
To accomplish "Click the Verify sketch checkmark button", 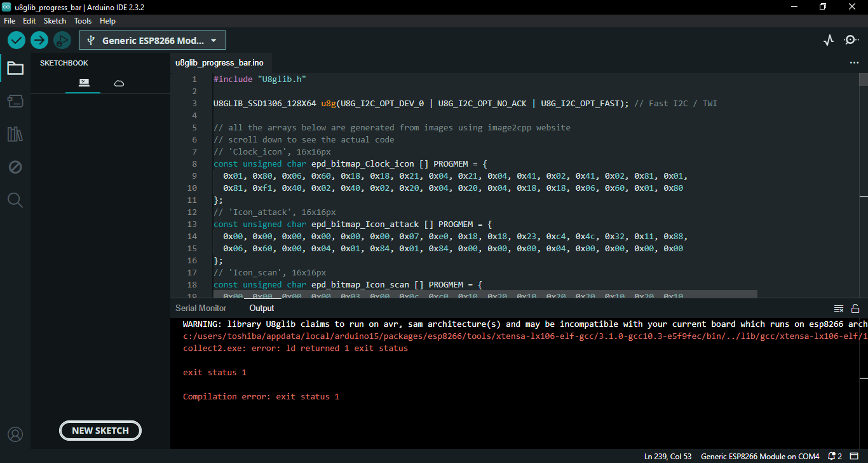I will (x=17, y=41).
